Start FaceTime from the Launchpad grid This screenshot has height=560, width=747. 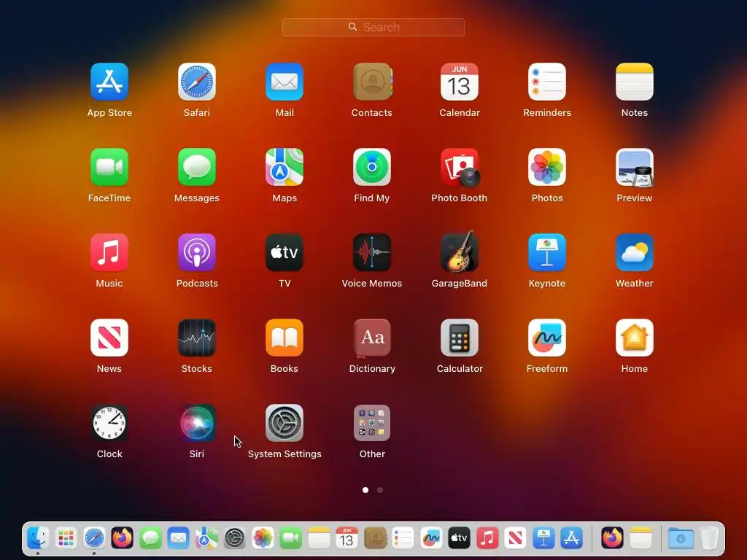coord(109,167)
